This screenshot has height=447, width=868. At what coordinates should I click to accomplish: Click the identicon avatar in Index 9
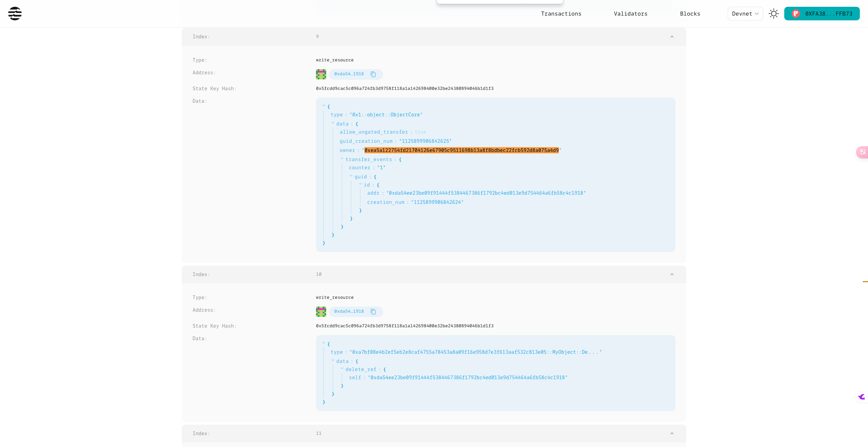pos(321,74)
